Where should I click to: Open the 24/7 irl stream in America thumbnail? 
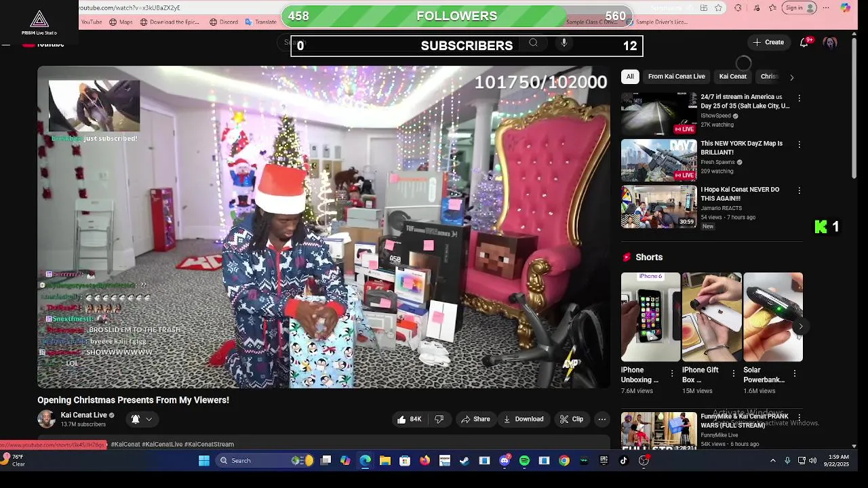658,114
